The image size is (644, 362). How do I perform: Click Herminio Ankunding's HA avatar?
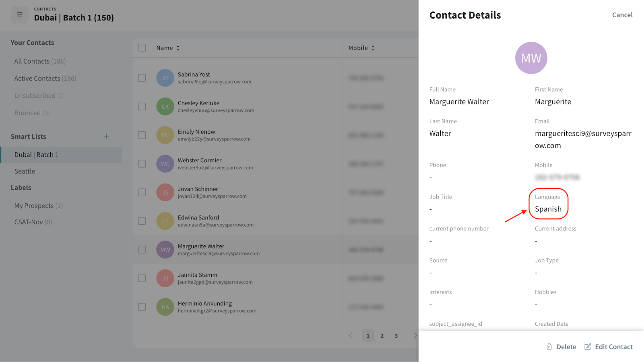point(165,307)
